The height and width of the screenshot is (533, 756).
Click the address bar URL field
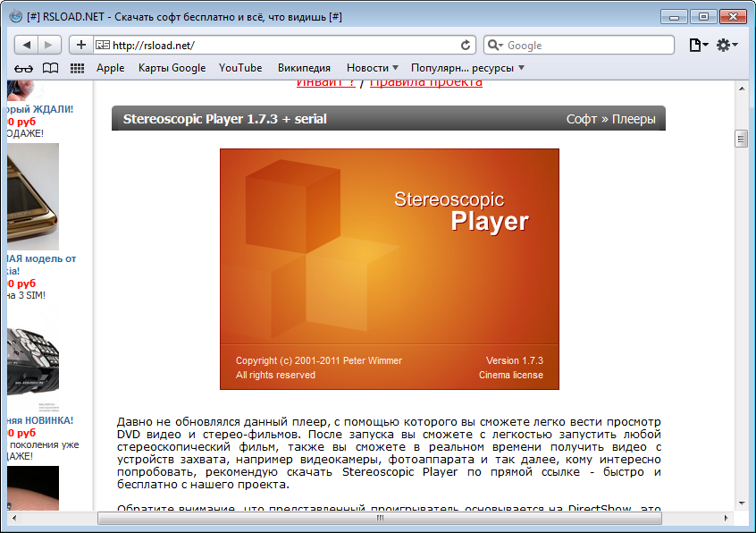click(284, 45)
